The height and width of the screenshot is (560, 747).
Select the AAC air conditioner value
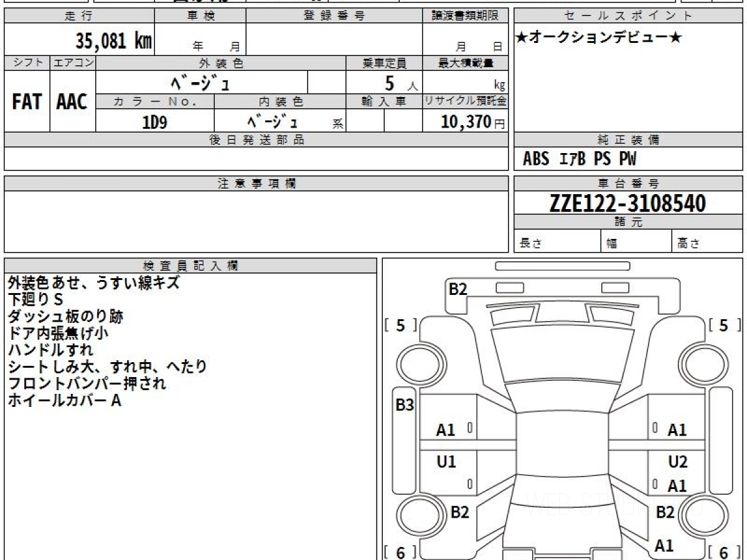click(73, 101)
